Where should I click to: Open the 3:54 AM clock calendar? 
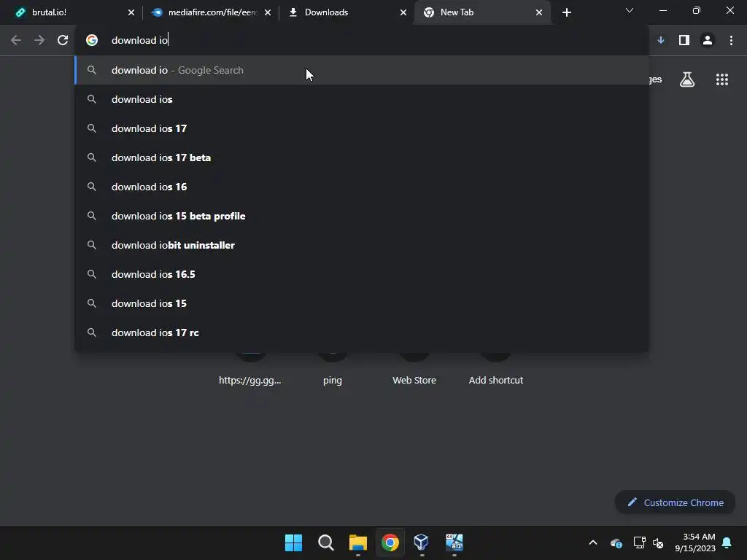coord(695,542)
